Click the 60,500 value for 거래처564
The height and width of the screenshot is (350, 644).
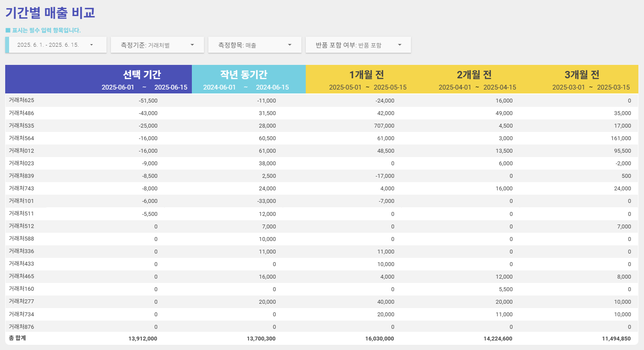pos(268,138)
